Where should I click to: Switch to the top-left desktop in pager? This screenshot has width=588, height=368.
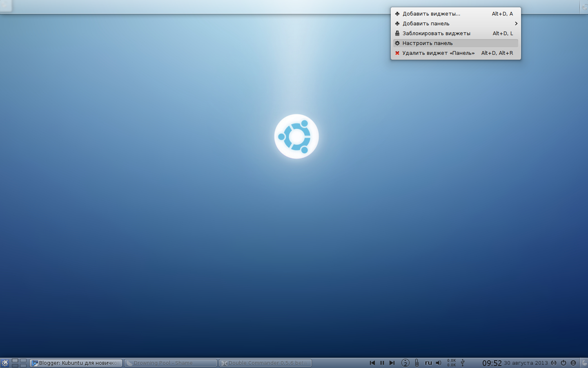15,361
